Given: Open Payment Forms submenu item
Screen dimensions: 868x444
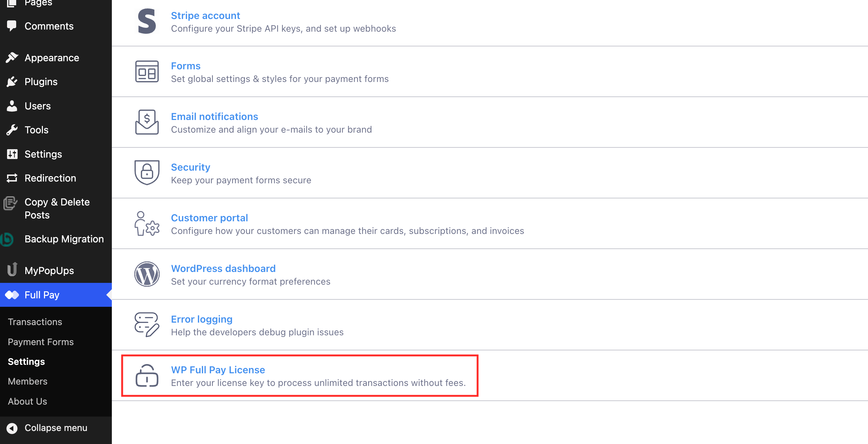Looking at the screenshot, I should coord(41,342).
